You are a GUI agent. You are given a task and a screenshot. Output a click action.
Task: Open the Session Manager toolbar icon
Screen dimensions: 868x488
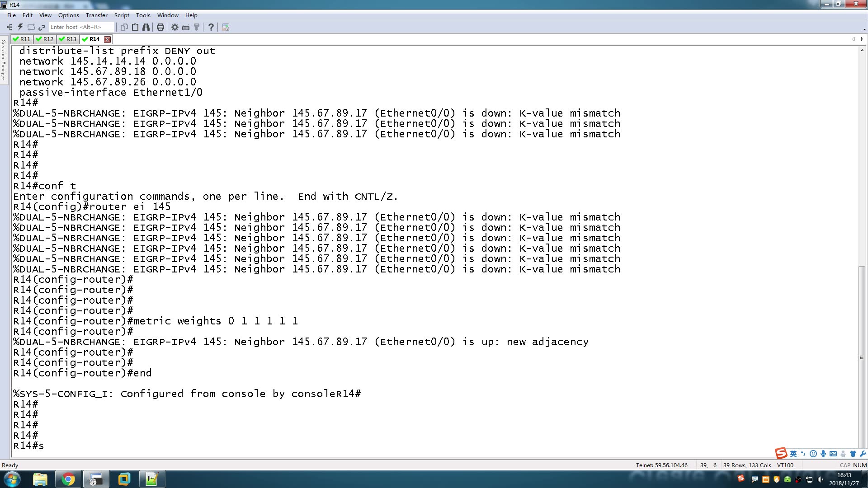tap(9, 27)
